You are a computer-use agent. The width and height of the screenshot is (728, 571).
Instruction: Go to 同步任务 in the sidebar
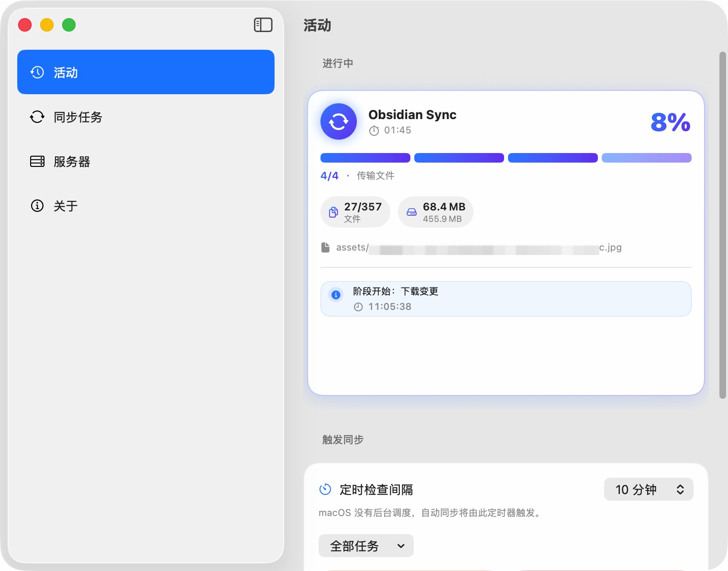click(x=146, y=117)
